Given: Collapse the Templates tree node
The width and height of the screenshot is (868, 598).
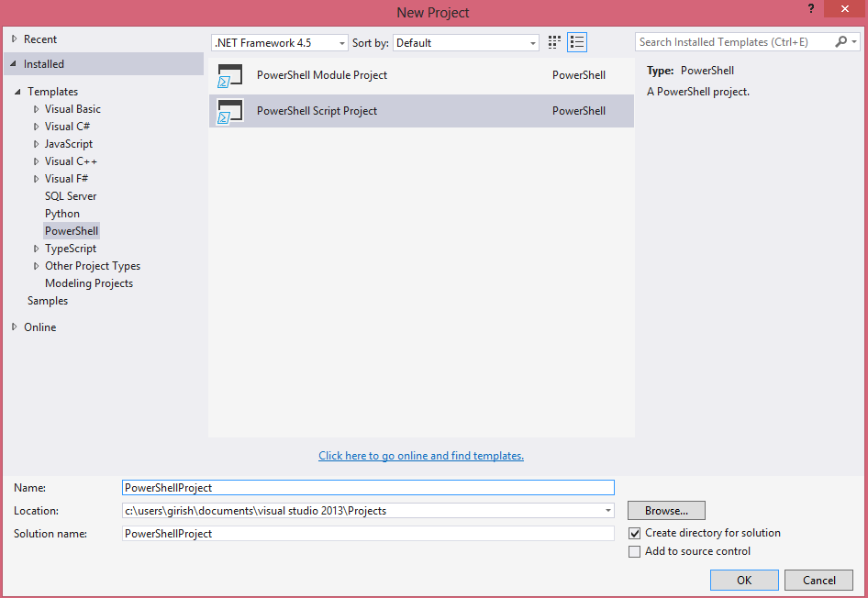Looking at the screenshot, I should point(17,92).
